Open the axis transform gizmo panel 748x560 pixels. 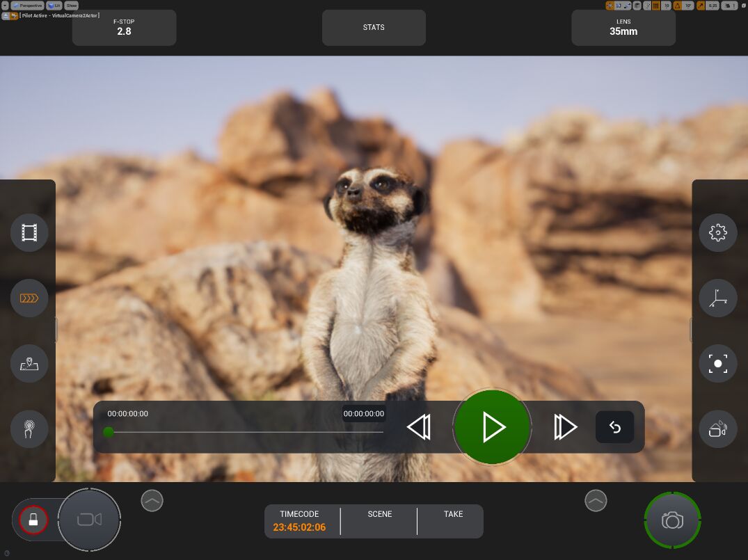[x=717, y=298]
